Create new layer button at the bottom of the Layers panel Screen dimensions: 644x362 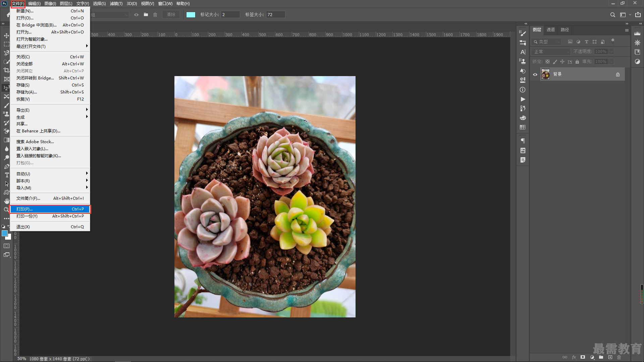pyautogui.click(x=610, y=357)
